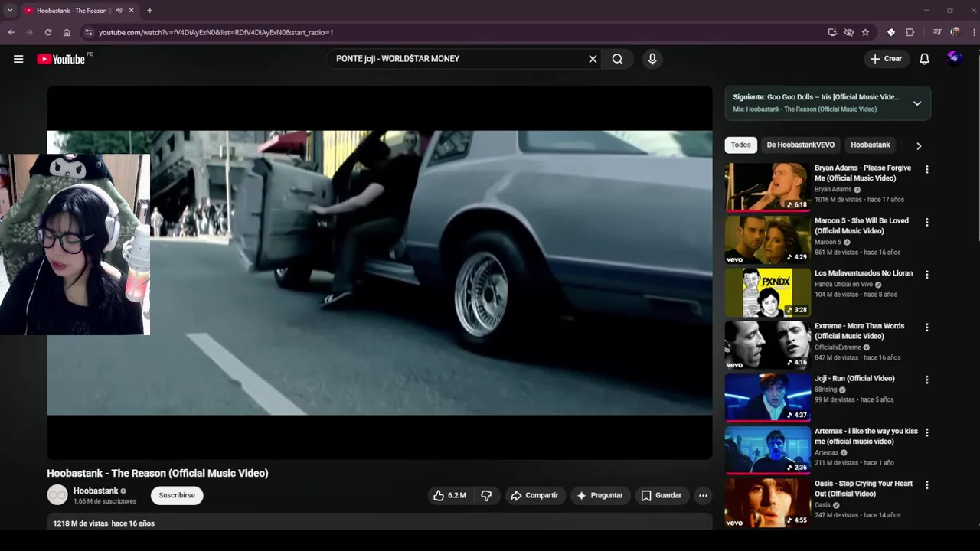Open options for Extreme More Than Words
This screenshot has height=551, width=980.
click(927, 327)
